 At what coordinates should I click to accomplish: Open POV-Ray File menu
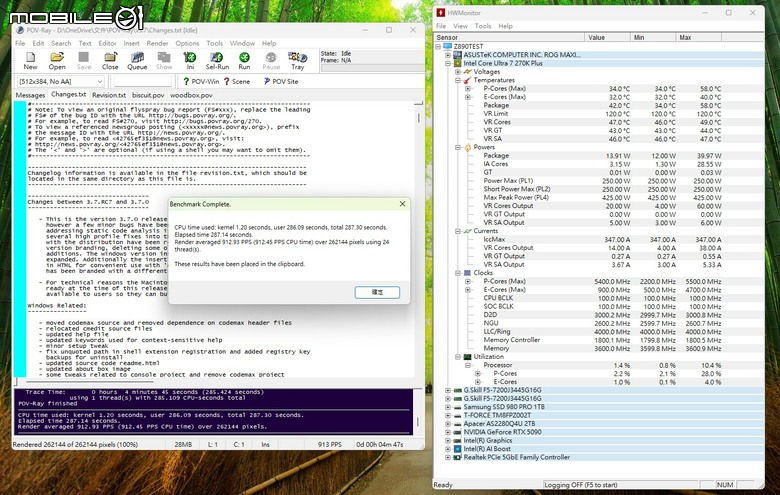pos(20,43)
